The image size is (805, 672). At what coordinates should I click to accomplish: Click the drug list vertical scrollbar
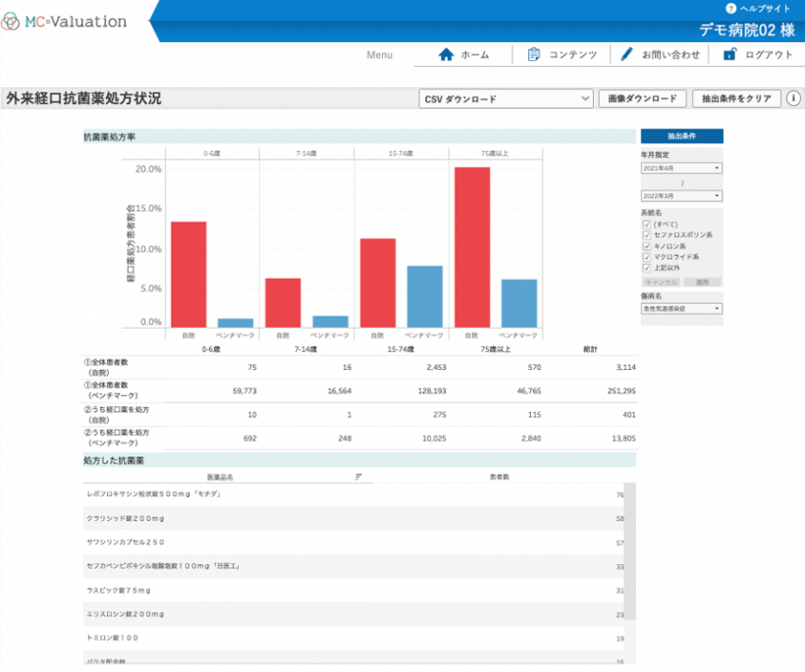[629, 569]
